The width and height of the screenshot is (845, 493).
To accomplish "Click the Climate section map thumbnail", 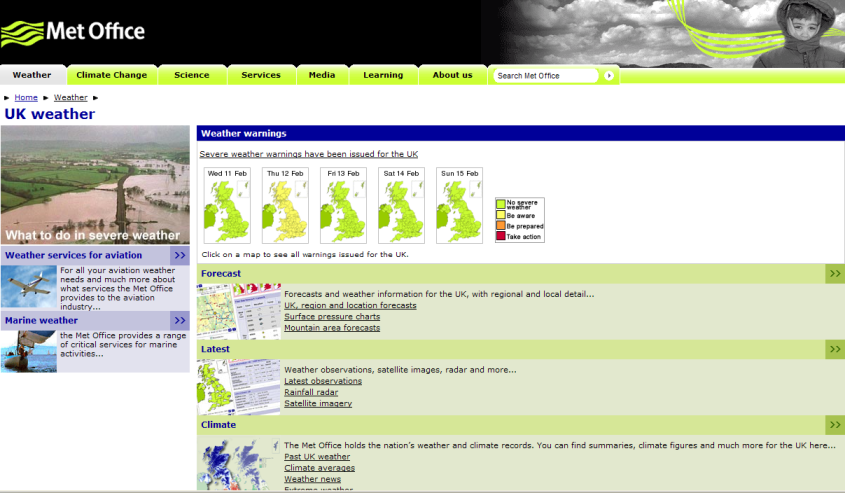I will coord(239,463).
